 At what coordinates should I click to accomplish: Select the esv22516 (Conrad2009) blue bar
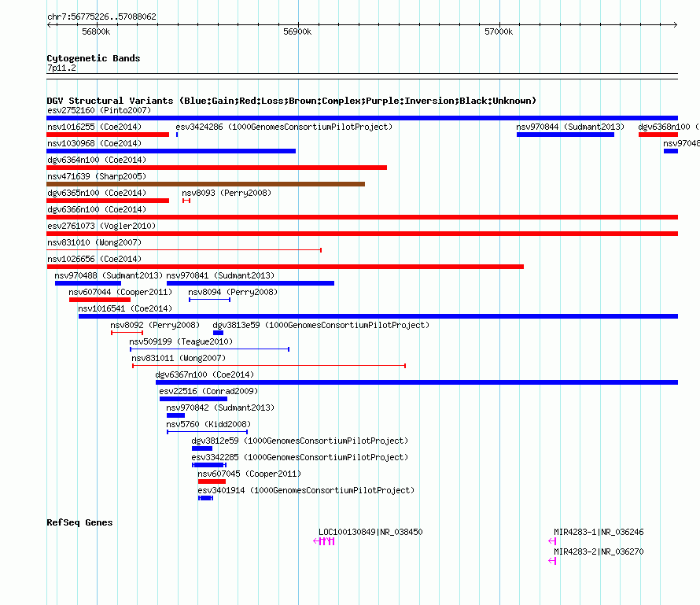point(193,399)
